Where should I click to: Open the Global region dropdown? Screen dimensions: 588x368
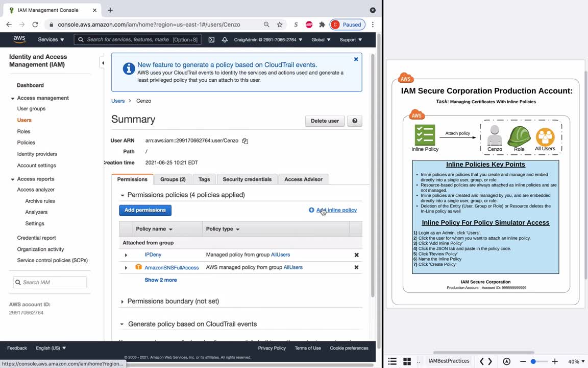[x=321, y=39]
